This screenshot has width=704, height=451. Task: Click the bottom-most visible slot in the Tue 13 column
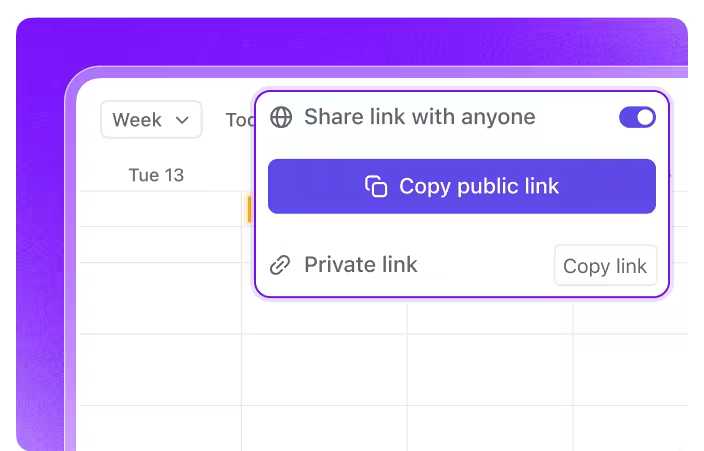pyautogui.click(x=160, y=427)
